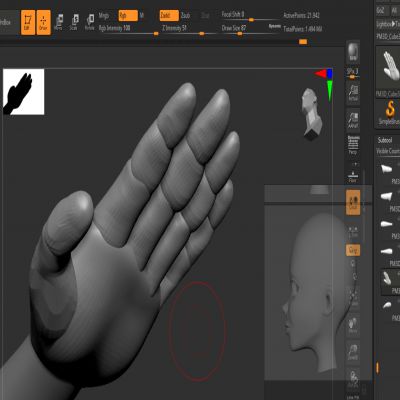400x400 pixels.
Task: Click the TotalPoints count readout
Action: 302,29
